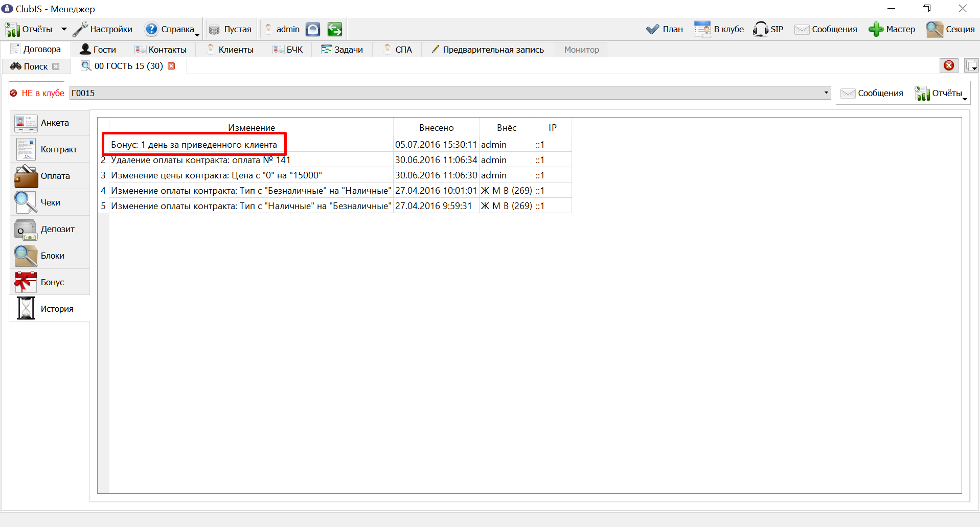The height and width of the screenshot is (527, 980).
Task: Click timestamp 05.07.2016 15:30:11
Action: tap(436, 145)
